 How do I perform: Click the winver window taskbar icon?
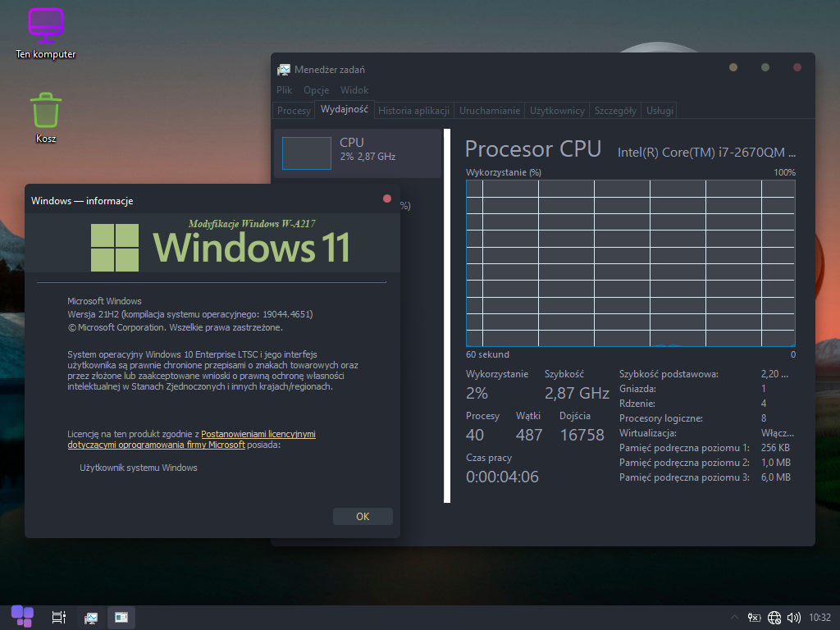click(121, 617)
